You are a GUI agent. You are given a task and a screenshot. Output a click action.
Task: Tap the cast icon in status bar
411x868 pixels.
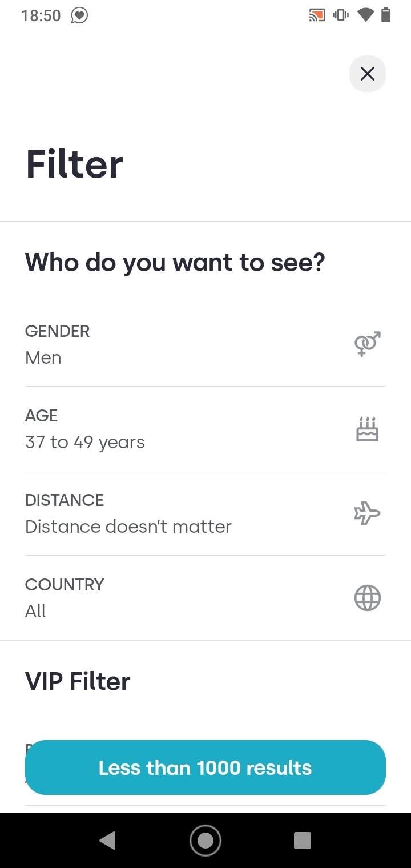(x=317, y=15)
